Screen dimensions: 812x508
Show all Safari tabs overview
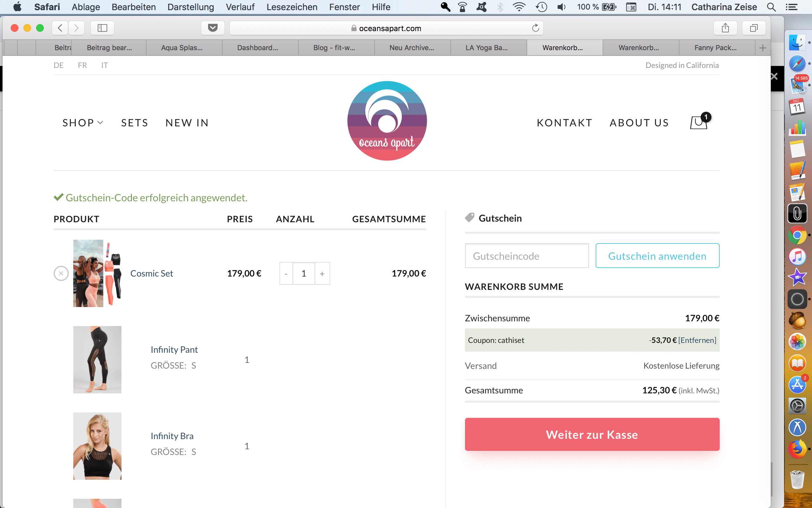754,28
